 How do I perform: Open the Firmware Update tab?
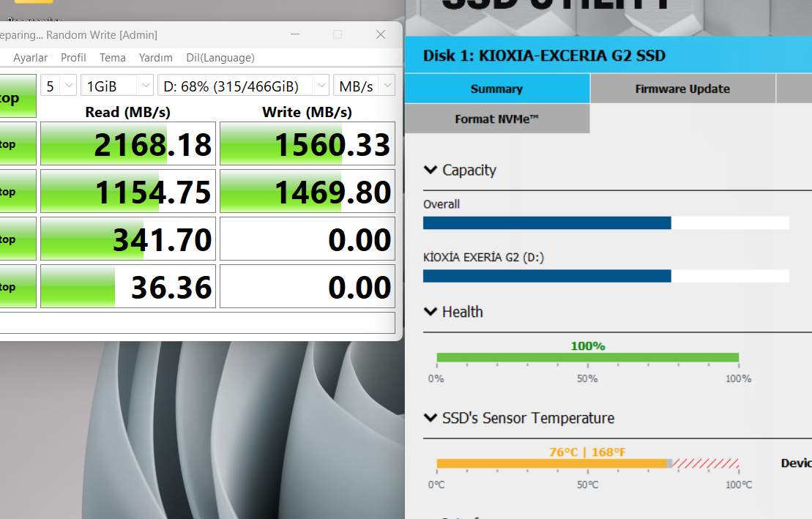click(x=682, y=89)
